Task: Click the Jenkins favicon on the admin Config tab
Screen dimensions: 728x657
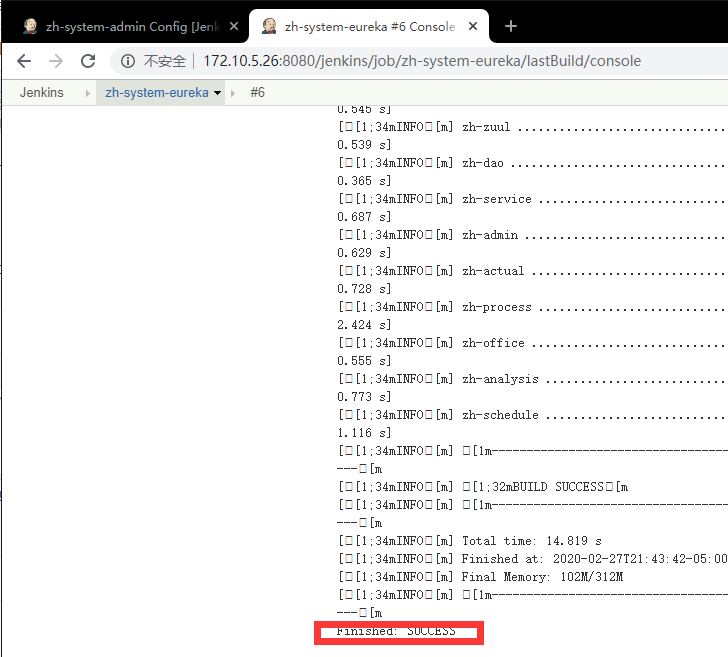Action: point(31,26)
